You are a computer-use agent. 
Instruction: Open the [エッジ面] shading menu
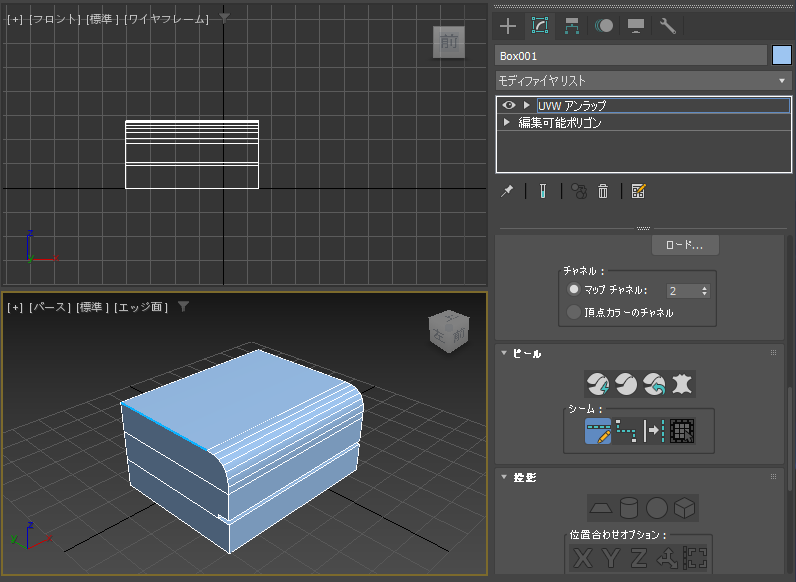point(141,307)
